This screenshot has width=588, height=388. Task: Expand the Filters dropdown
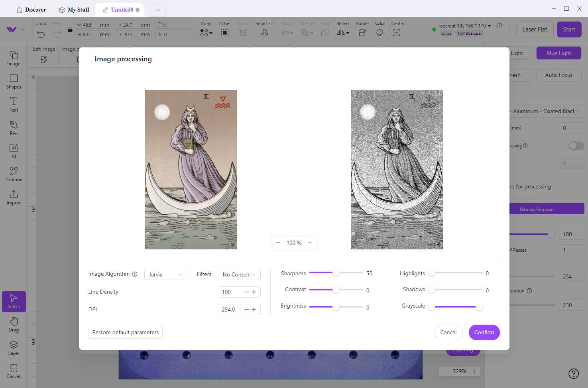tap(239, 274)
